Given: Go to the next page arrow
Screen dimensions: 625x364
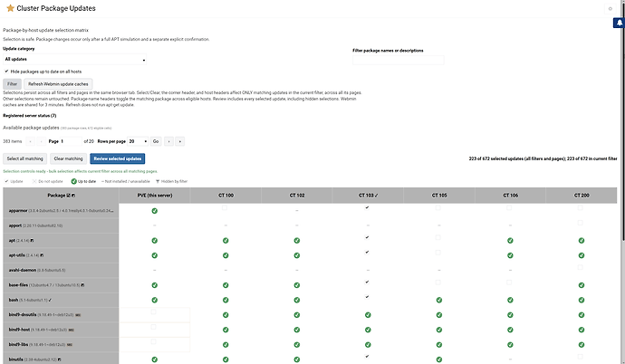Looking at the screenshot, I should 168,141.
